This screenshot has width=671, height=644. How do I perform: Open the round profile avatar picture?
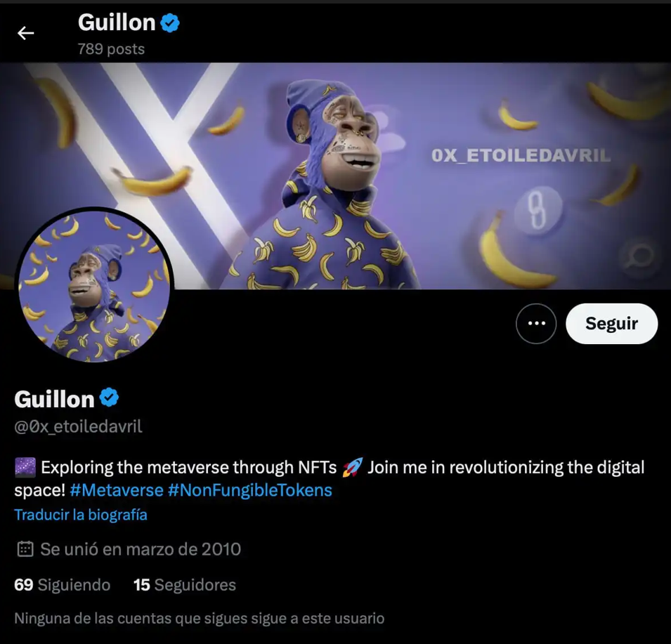coord(94,286)
